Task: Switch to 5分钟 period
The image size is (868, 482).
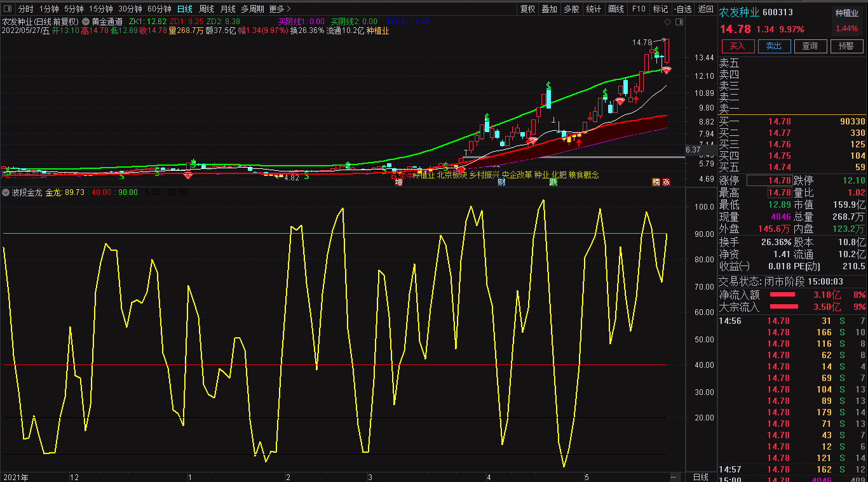Action: [x=74, y=9]
